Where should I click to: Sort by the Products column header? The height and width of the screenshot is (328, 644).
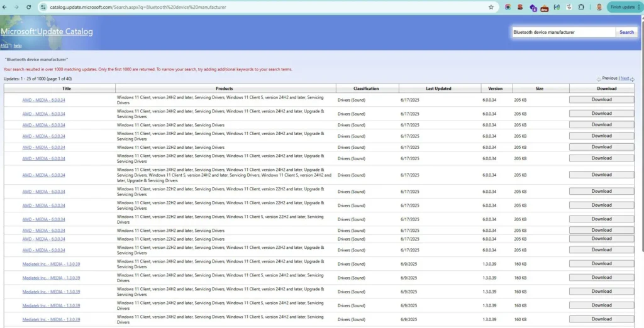click(225, 88)
